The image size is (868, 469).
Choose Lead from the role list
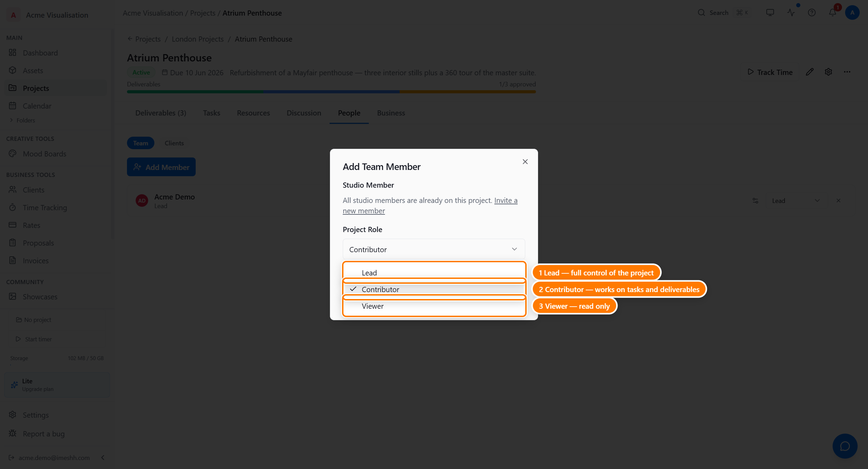click(434, 273)
